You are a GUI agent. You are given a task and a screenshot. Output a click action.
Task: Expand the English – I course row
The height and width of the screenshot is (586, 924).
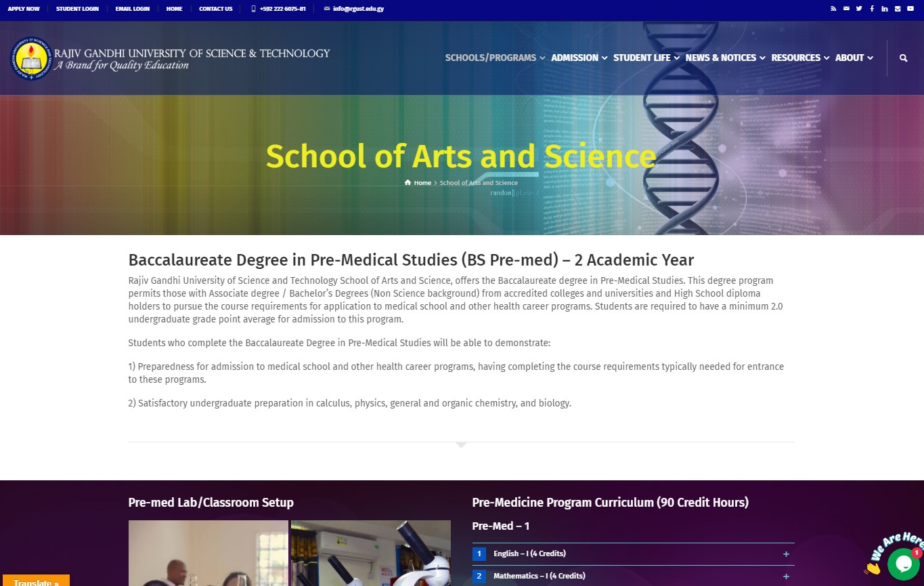[x=633, y=554]
